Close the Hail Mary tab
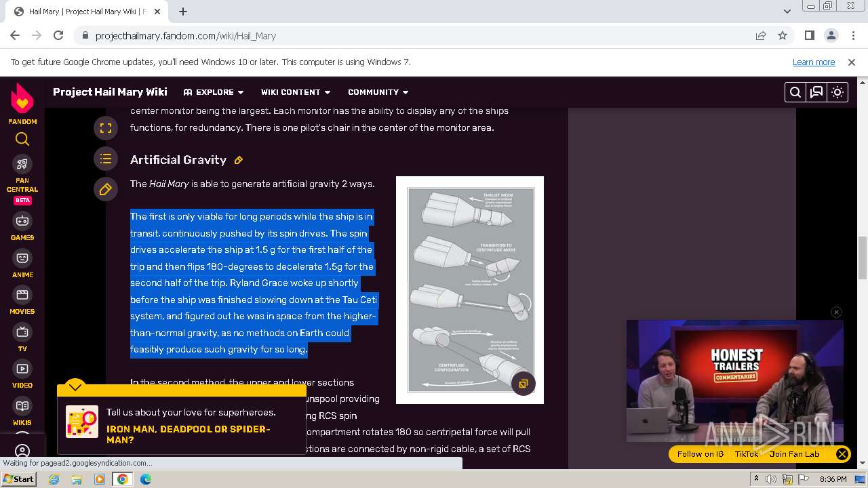This screenshot has width=868, height=488. pyautogui.click(x=158, y=12)
